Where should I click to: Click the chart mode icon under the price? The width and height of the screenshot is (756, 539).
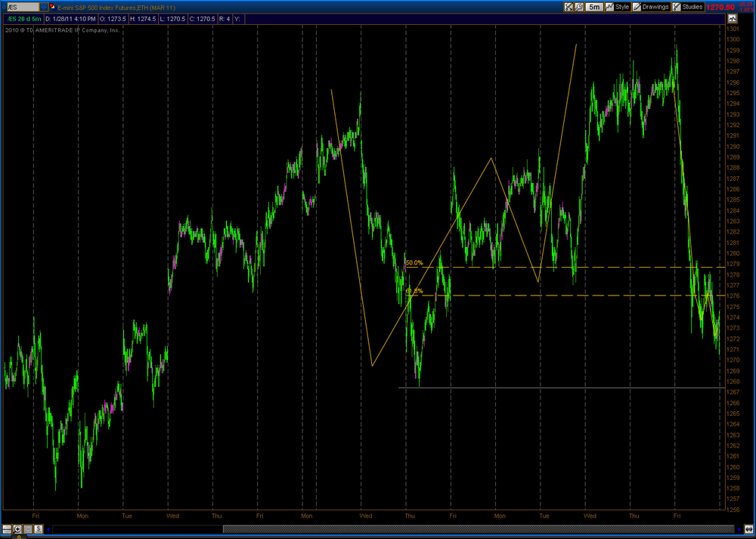(733, 19)
